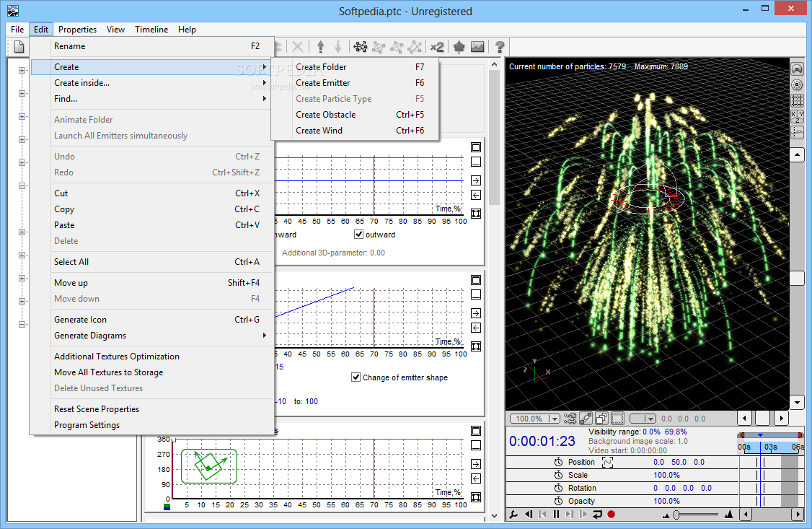The height and width of the screenshot is (529, 812).
Task: Click the overlapping squares icon under preview
Action: tap(601, 419)
